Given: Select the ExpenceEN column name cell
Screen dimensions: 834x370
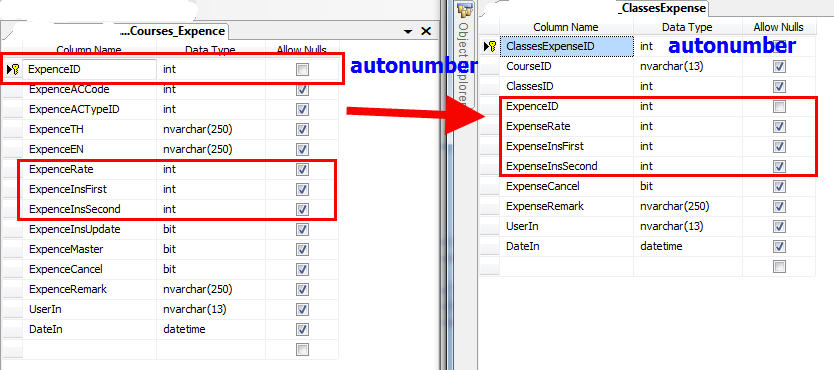Looking at the screenshot, I should click(90, 149).
